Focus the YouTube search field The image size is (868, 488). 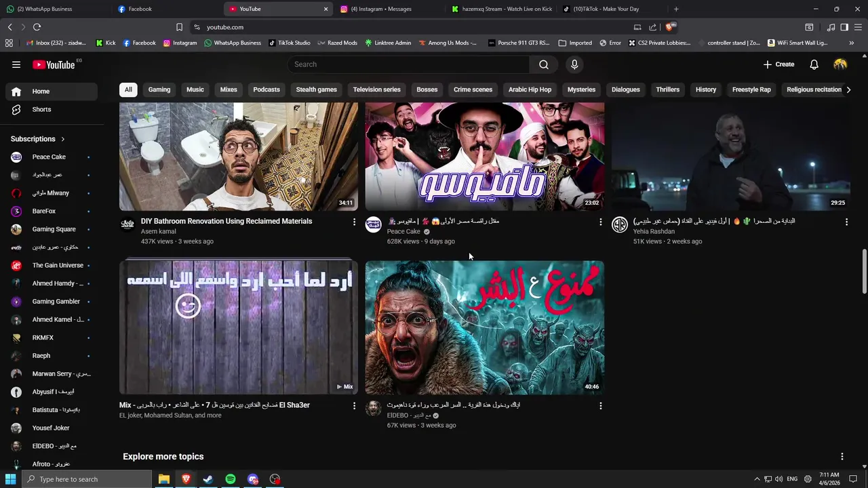(x=408, y=64)
